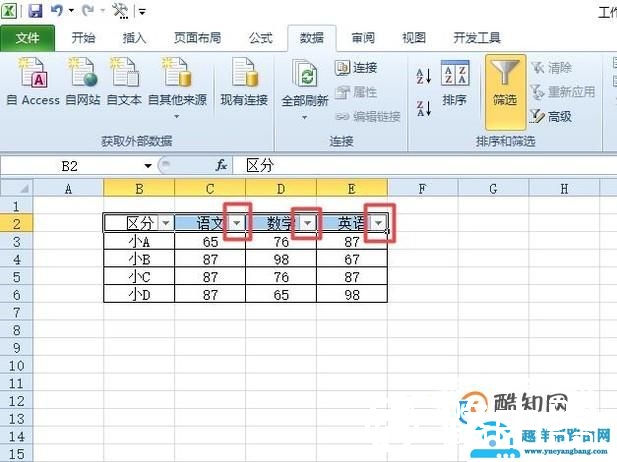Click the Name Box showing B2
This screenshot has width=617, height=462.
pyautogui.click(x=70, y=166)
